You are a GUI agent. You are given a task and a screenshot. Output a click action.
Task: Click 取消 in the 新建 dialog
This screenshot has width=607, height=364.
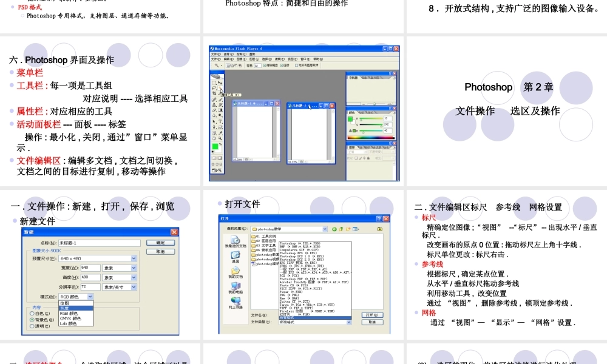[x=160, y=251]
